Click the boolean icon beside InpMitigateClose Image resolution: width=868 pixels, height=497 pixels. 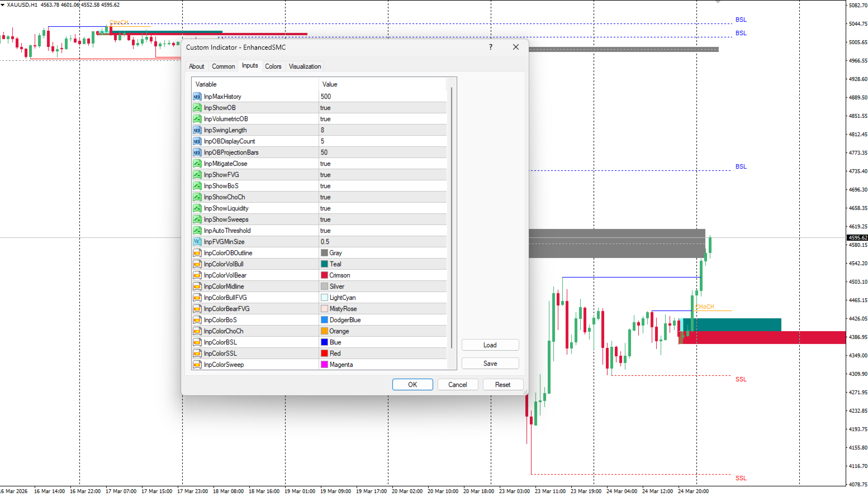pyautogui.click(x=197, y=164)
